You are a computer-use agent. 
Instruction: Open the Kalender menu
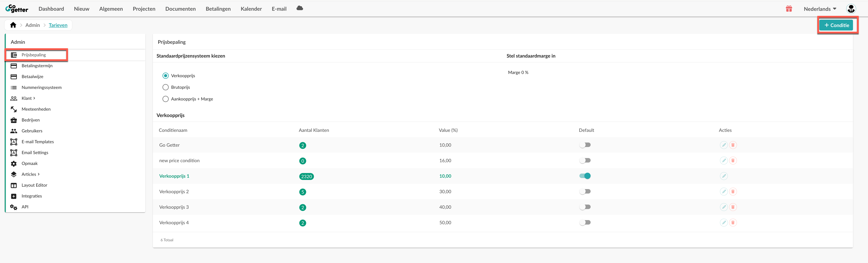pos(251,9)
